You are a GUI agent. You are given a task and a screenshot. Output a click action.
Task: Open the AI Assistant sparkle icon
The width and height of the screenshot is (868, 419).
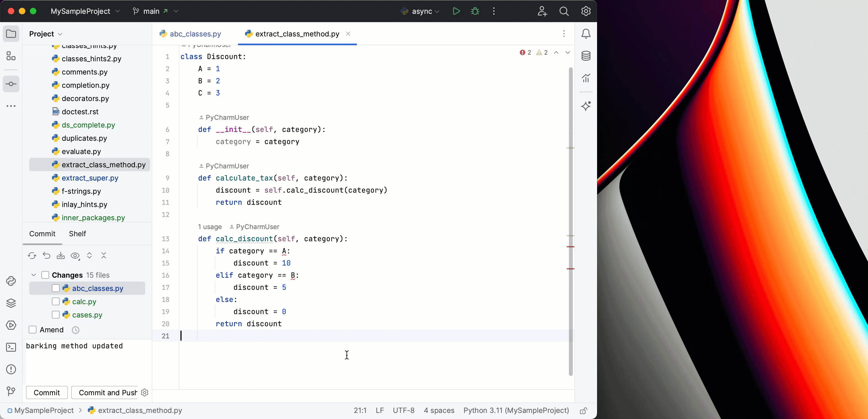tap(586, 106)
